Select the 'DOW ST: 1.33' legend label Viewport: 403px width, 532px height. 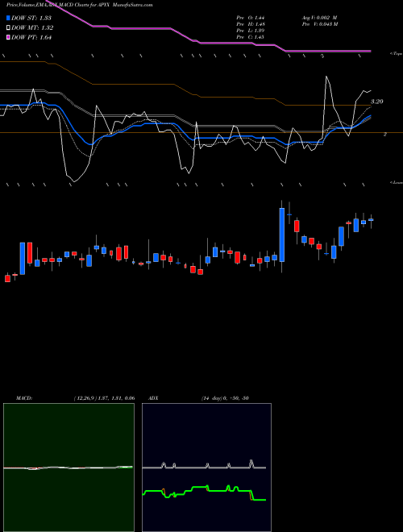[31, 19]
